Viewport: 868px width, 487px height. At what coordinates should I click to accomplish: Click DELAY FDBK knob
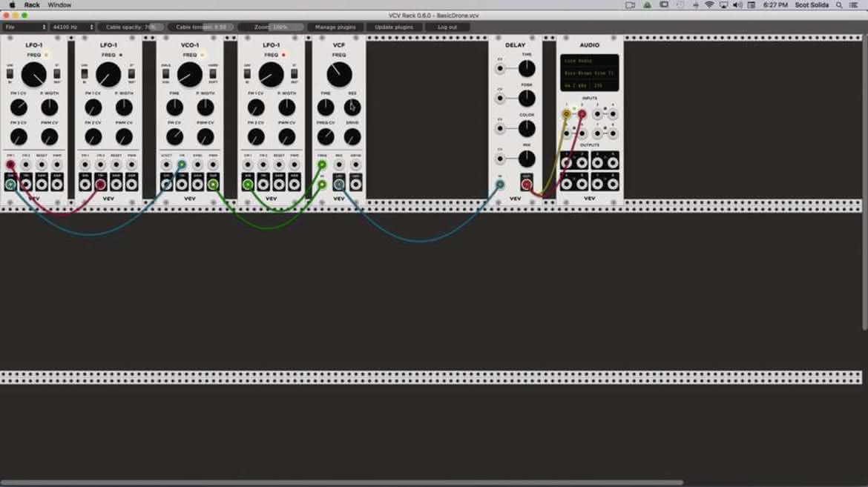pyautogui.click(x=527, y=99)
